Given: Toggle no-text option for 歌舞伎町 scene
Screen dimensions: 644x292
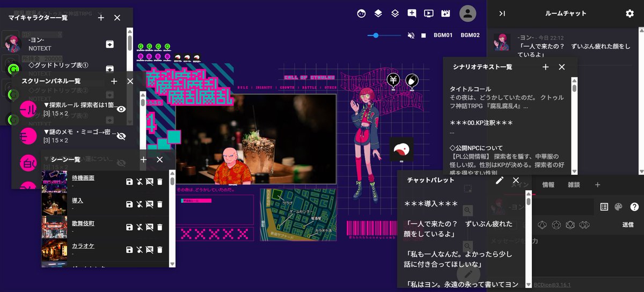Looking at the screenshot, I should point(149,227).
